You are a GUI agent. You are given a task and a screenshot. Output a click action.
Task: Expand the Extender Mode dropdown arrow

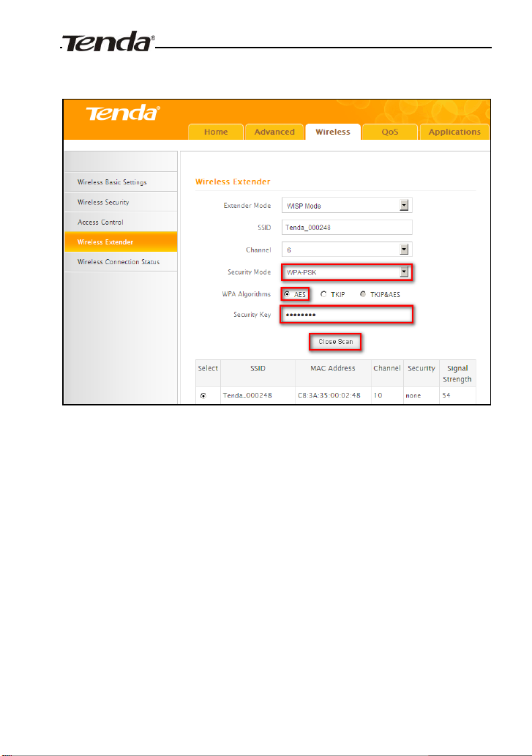pyautogui.click(x=404, y=206)
